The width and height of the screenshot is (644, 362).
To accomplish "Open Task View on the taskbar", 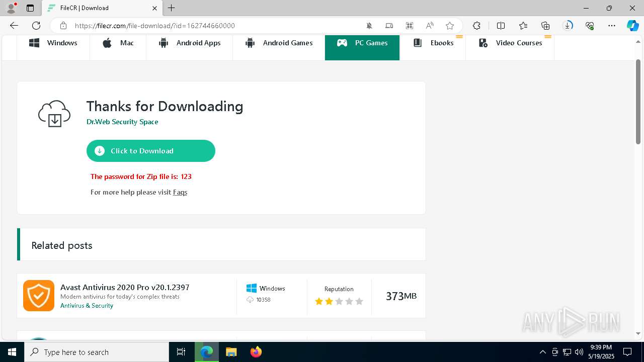I will 181,352.
